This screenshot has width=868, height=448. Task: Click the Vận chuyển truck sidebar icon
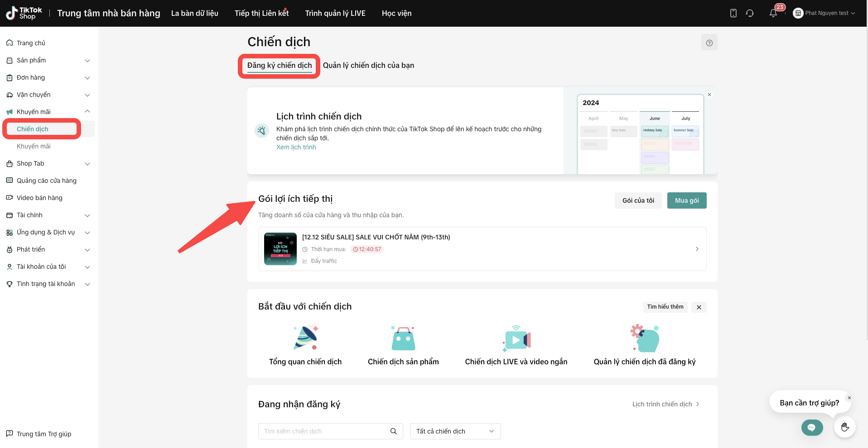tap(10, 95)
